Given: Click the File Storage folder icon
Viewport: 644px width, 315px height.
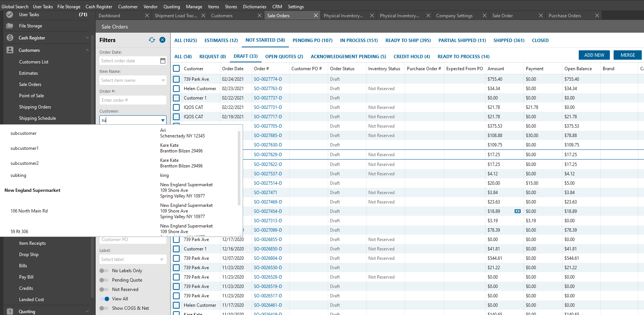Looking at the screenshot, I should coord(10,26).
